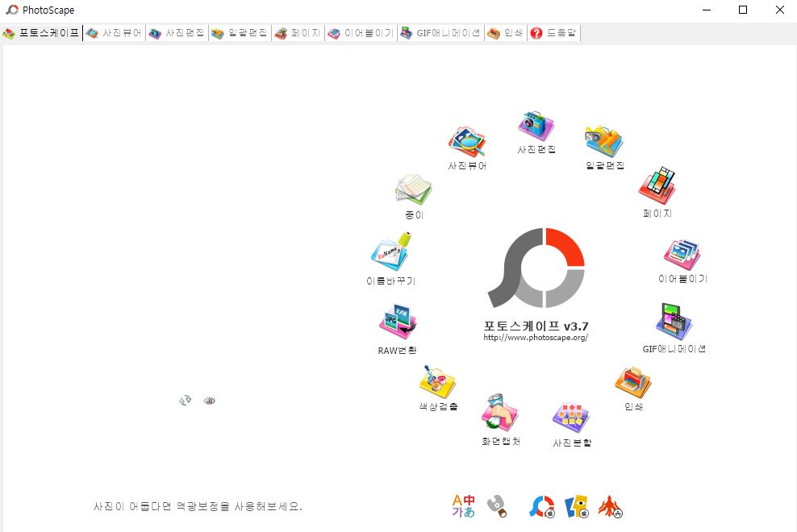Toggle the eye icon on left panel
This screenshot has width=797, height=532.
tap(210, 401)
